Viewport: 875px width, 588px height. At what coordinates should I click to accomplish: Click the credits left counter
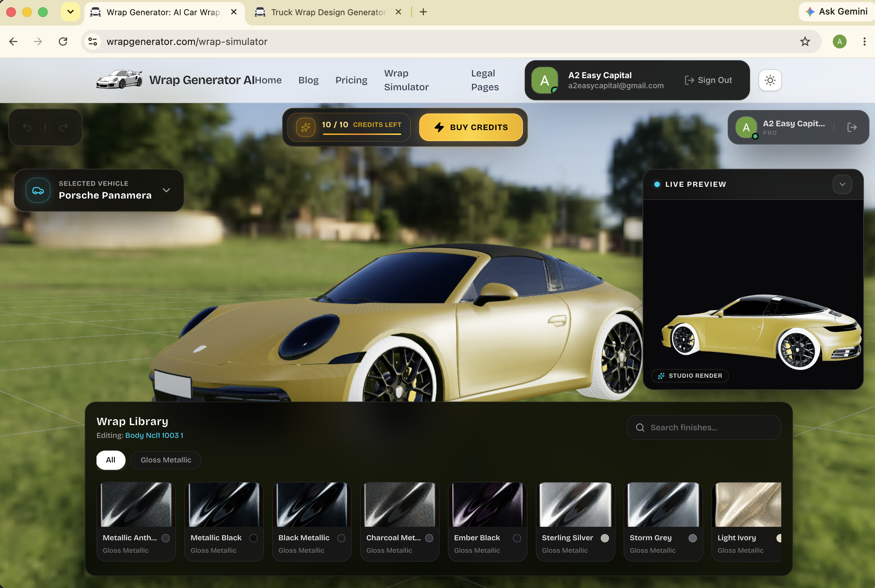click(349, 128)
